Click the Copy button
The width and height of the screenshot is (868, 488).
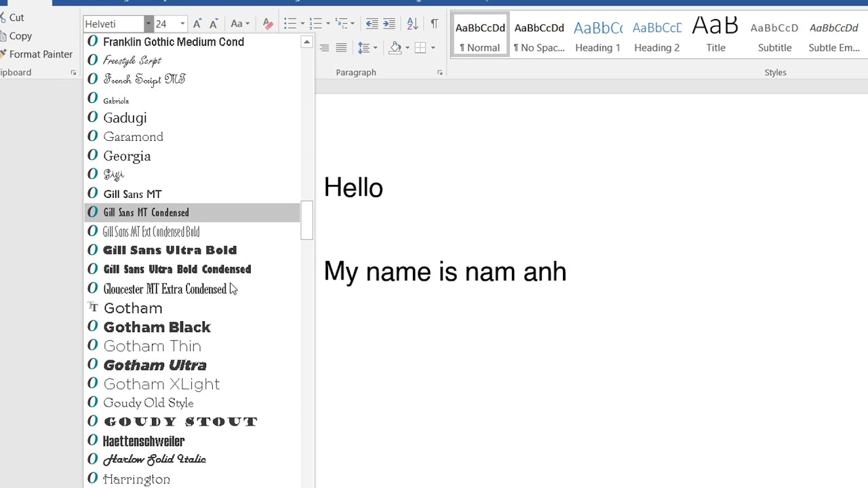click(15, 36)
